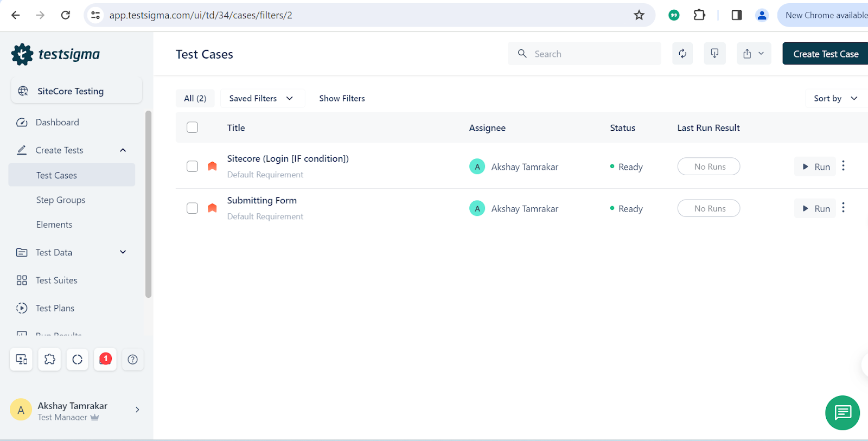Click the green extension icon in toolbar
868x441 pixels.
tap(674, 15)
